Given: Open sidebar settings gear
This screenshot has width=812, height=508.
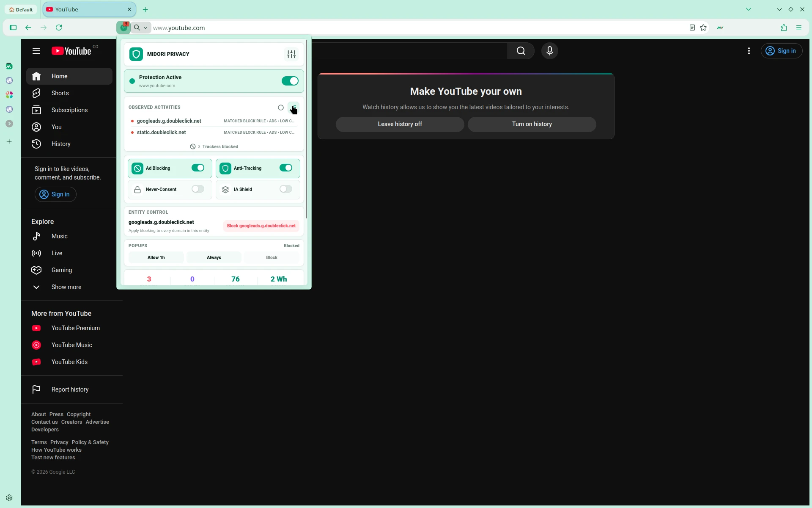Looking at the screenshot, I should click(x=9, y=498).
